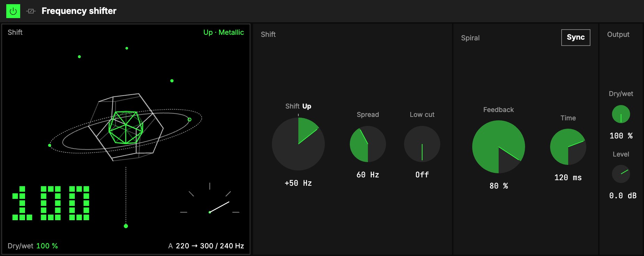Click the green polyhedron visualization
Screen dimensions: 644x256
126,127
